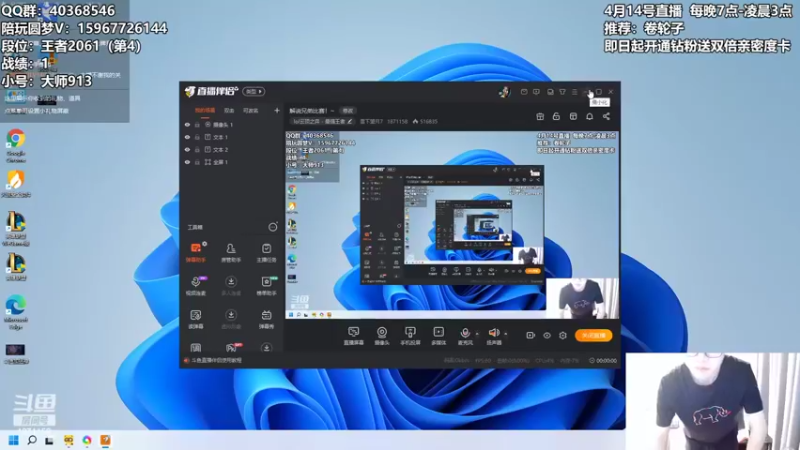Open the gift box icon above preview
The height and width of the screenshot is (450, 800).
pyautogui.click(x=540, y=116)
